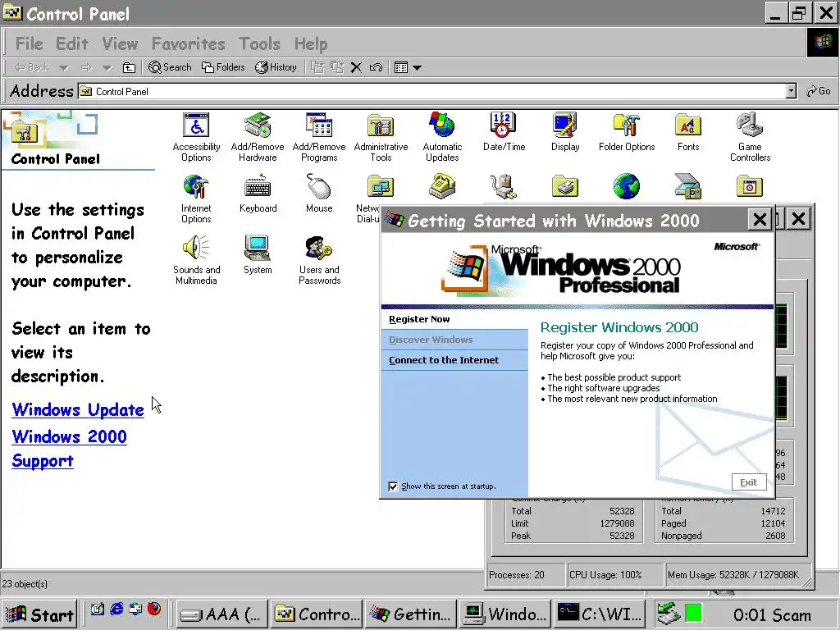The image size is (840, 630).
Task: Close the Getting Started with Windows 2000 dialog
Action: 760,220
